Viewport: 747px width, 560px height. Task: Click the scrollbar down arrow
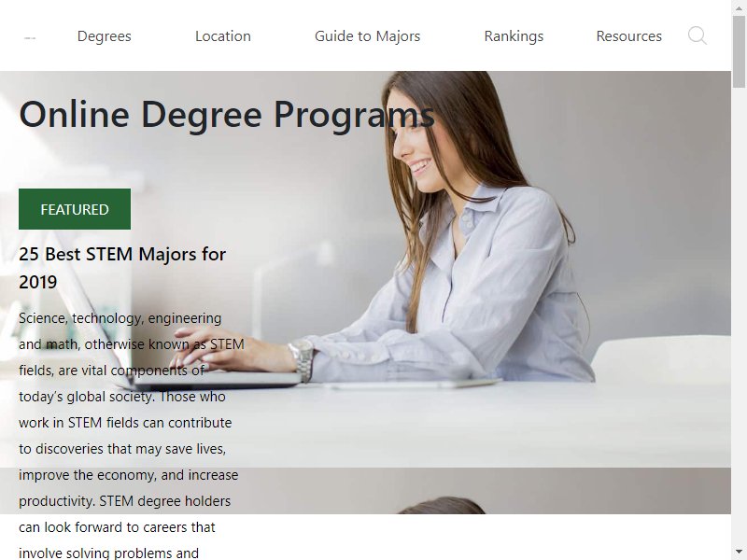[x=739, y=552]
